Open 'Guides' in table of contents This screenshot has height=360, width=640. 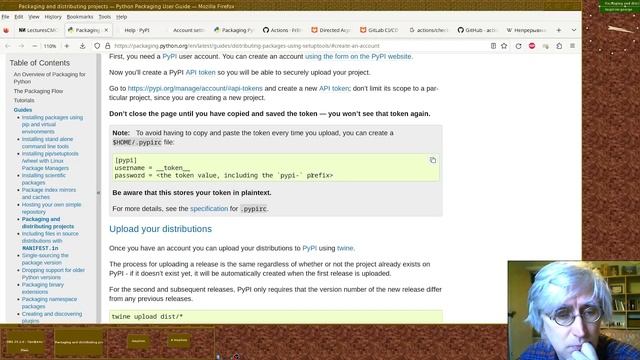23,110
